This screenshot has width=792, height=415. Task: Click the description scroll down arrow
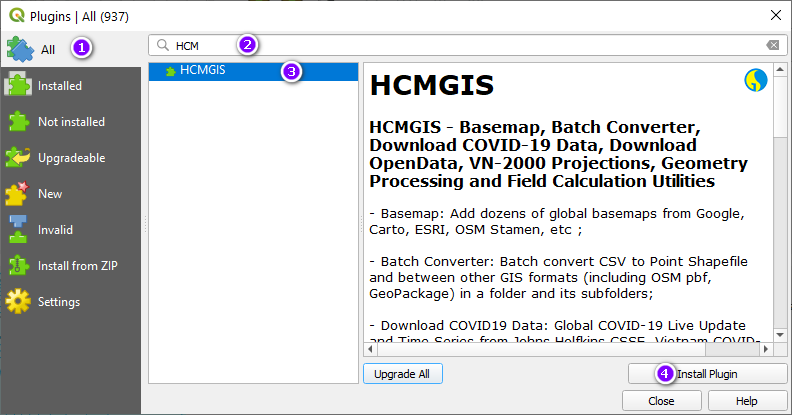(780, 335)
